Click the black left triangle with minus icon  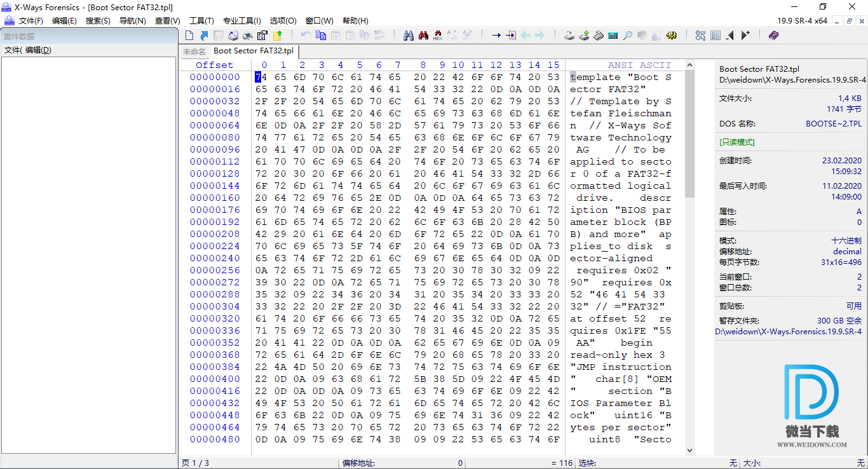coord(730,36)
